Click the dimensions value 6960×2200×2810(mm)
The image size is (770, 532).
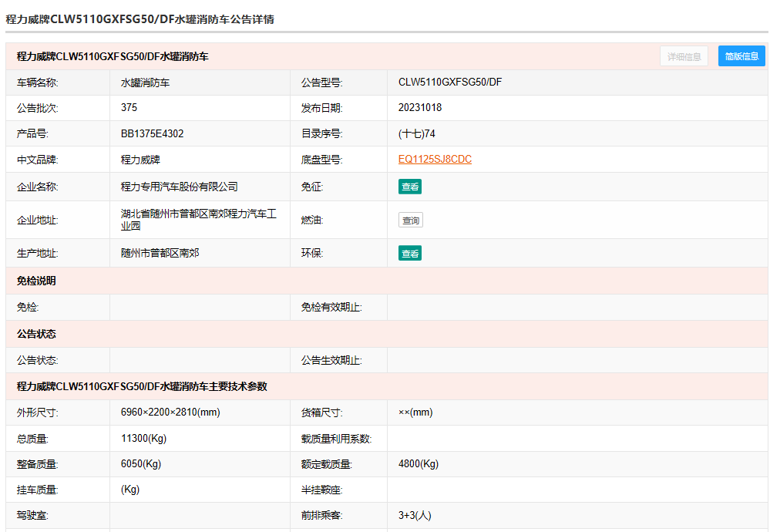170,412
